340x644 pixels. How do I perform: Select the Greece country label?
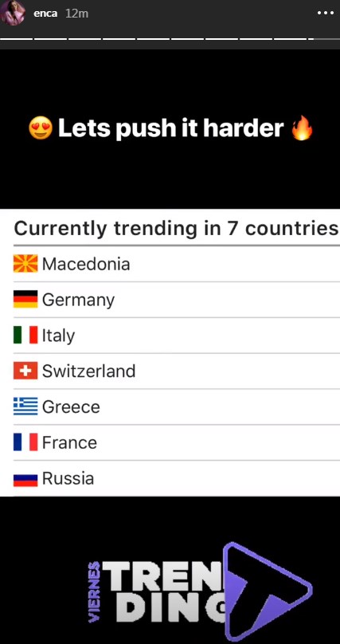tap(71, 407)
